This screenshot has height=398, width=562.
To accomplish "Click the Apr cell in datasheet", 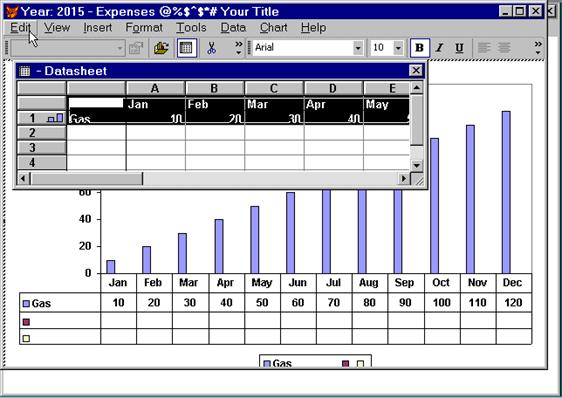I will click(333, 104).
